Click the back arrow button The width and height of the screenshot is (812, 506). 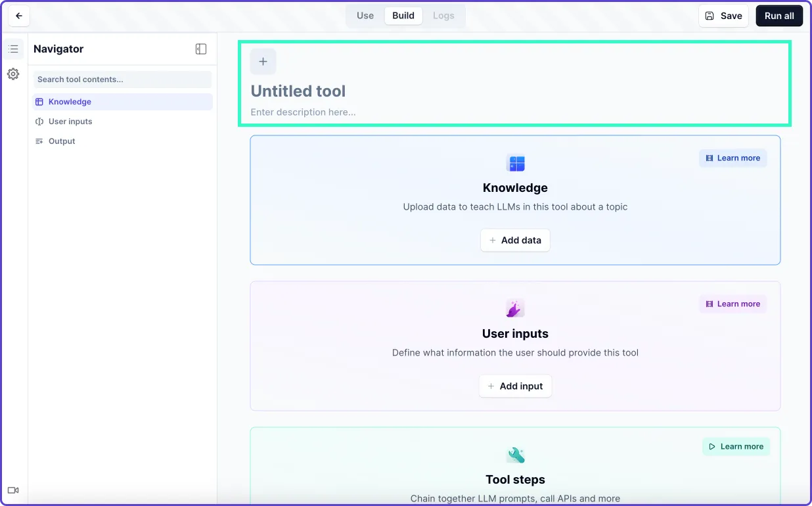(18, 16)
